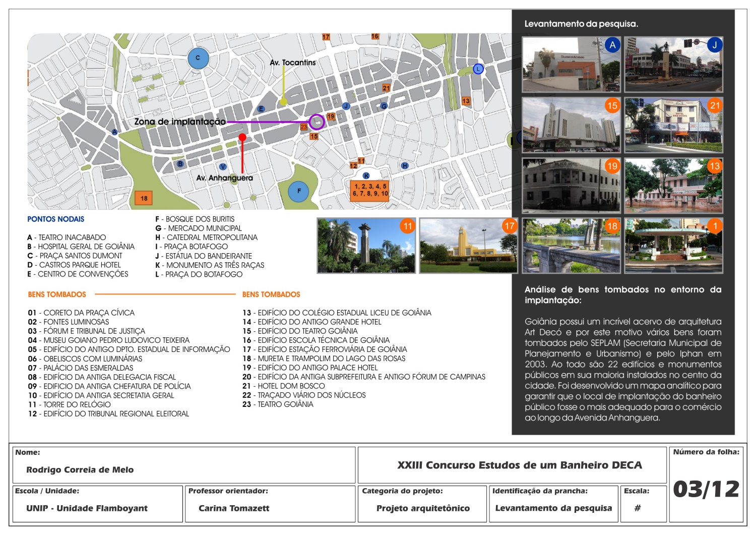Open the photo labeled 13

click(674, 186)
